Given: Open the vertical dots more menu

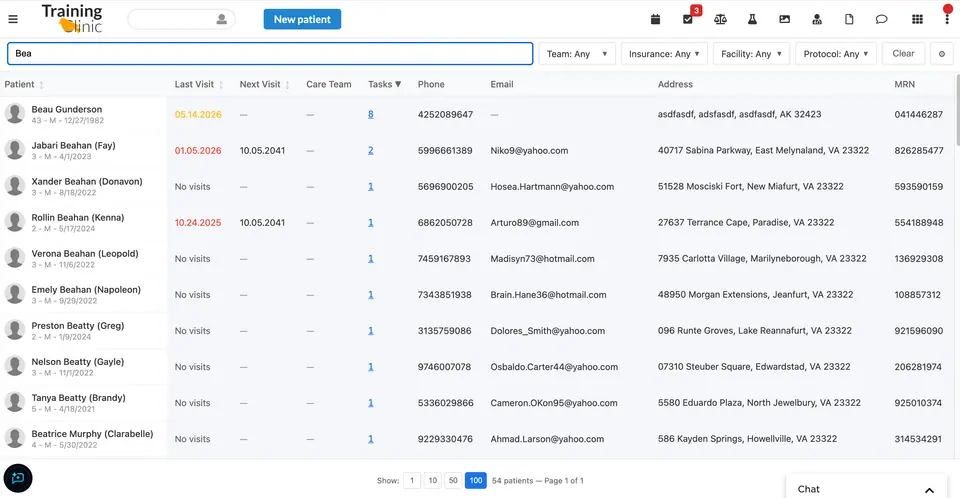Looking at the screenshot, I should coord(947,19).
